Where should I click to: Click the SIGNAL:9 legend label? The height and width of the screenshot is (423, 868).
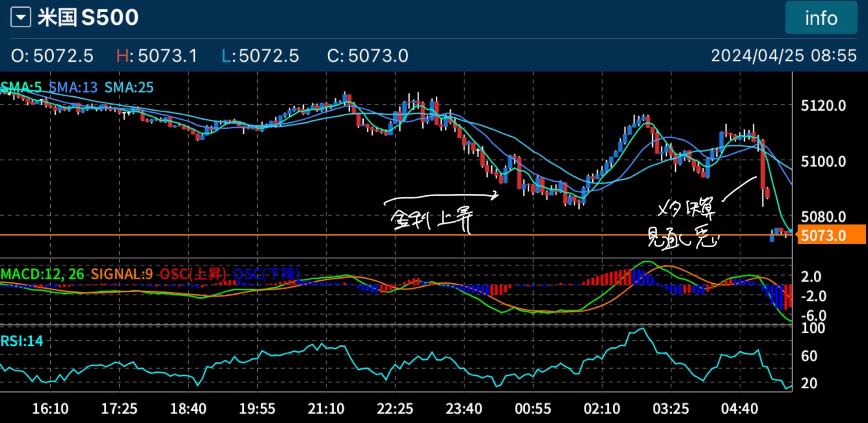(122, 274)
